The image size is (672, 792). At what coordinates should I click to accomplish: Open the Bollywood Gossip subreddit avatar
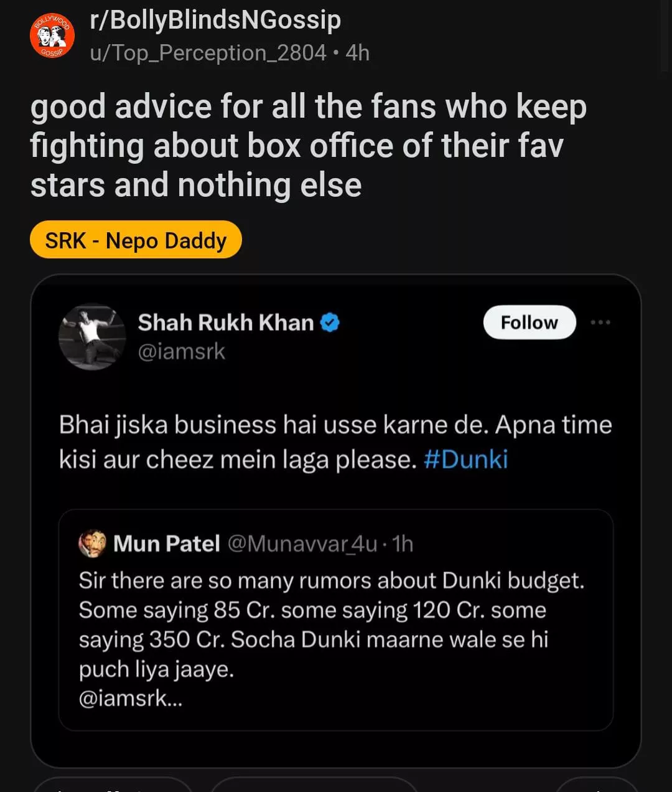[52, 35]
